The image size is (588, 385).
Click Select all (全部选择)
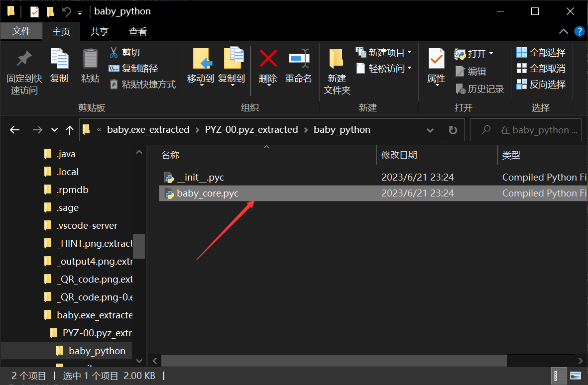(541, 52)
